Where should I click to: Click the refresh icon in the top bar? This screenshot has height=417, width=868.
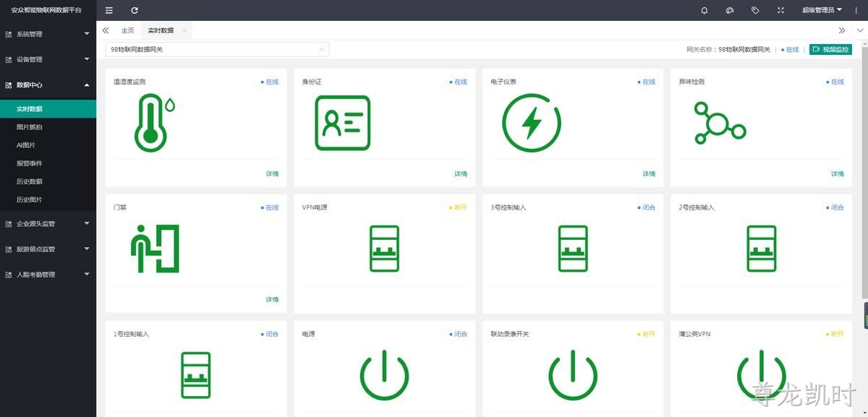(135, 10)
